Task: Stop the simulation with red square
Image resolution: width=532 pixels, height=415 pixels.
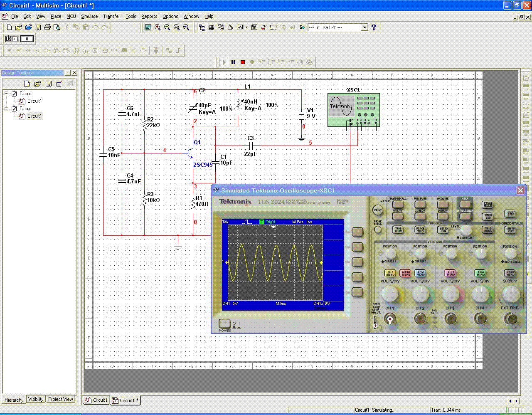Action: coord(243,62)
